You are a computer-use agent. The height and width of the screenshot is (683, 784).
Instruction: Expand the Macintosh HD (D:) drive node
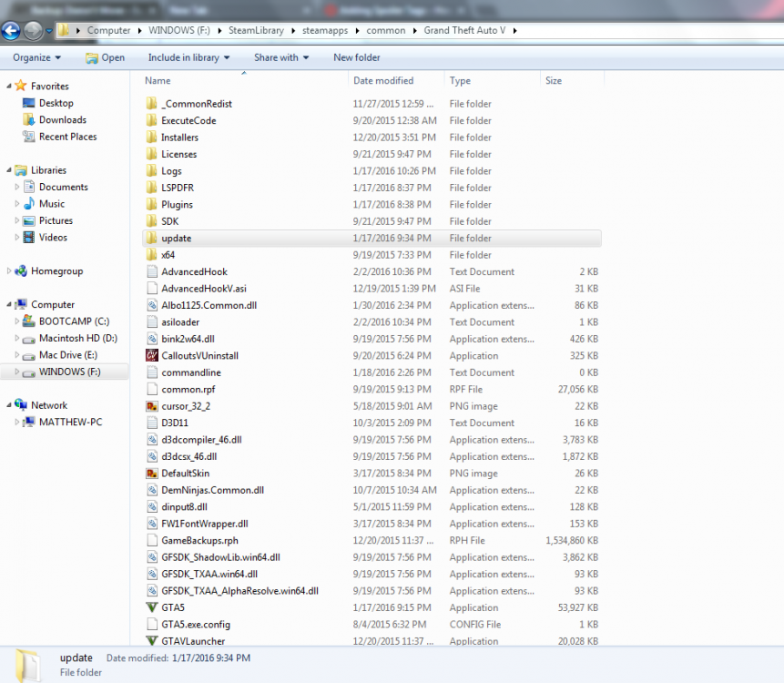coord(17,338)
